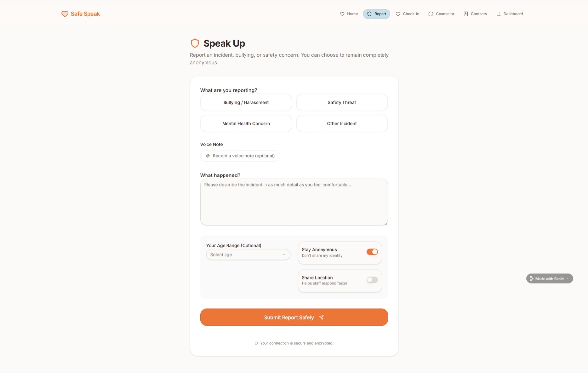Click the chat bubble icon beside Counselor

(430, 14)
